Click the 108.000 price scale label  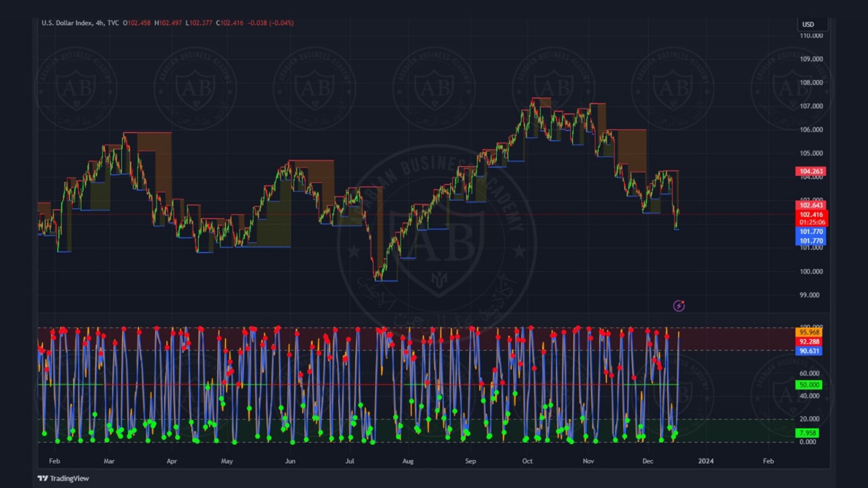[x=811, y=83]
